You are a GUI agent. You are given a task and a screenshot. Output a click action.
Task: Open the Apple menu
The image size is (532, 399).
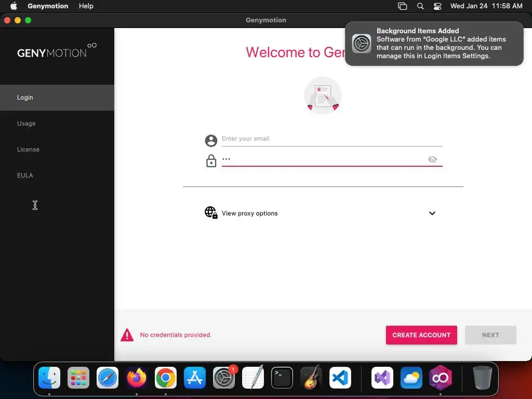(x=14, y=6)
